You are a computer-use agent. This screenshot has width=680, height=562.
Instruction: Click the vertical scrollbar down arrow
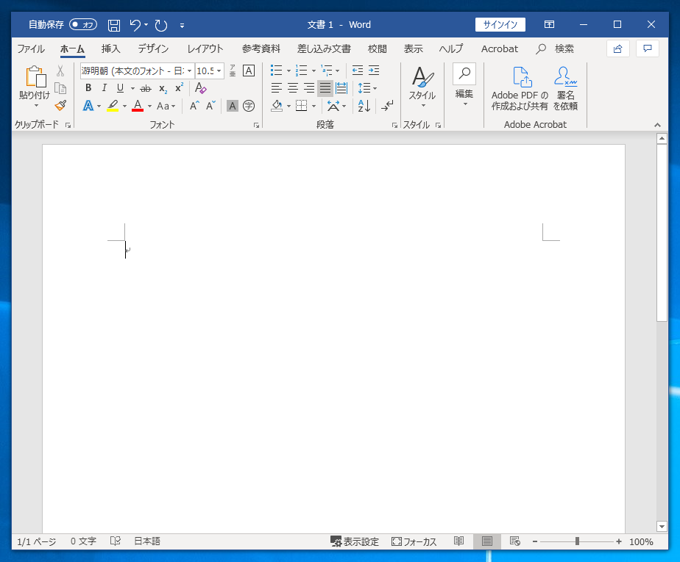click(661, 526)
